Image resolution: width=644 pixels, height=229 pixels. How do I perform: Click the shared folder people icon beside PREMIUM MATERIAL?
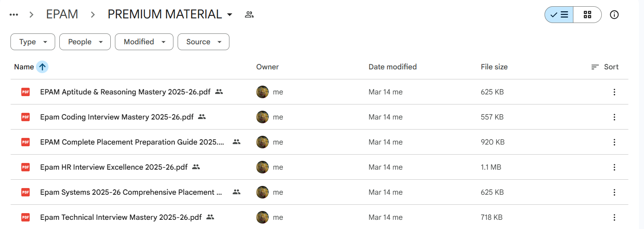(x=249, y=15)
